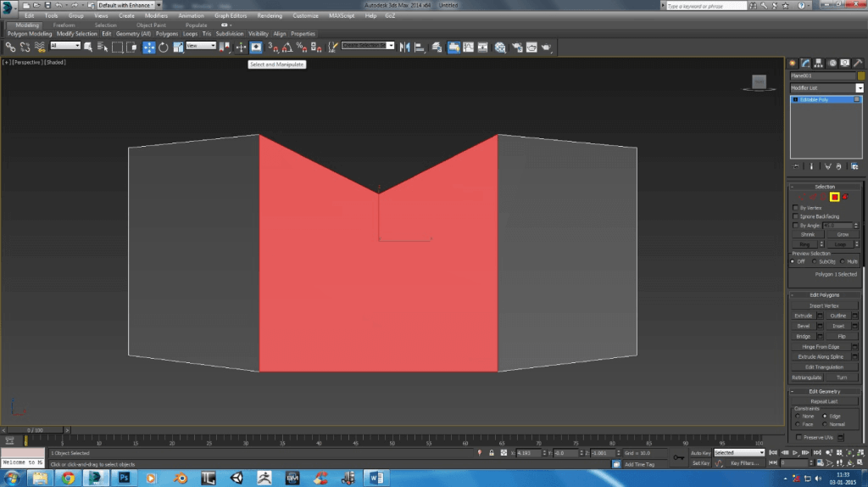Open the Utilities panel tab
This screenshot has width=868, height=487.
[858, 63]
